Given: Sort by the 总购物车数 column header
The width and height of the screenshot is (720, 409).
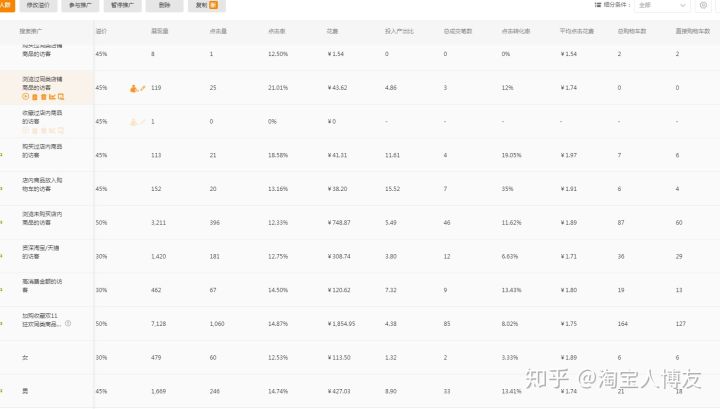Looking at the screenshot, I should point(632,31).
